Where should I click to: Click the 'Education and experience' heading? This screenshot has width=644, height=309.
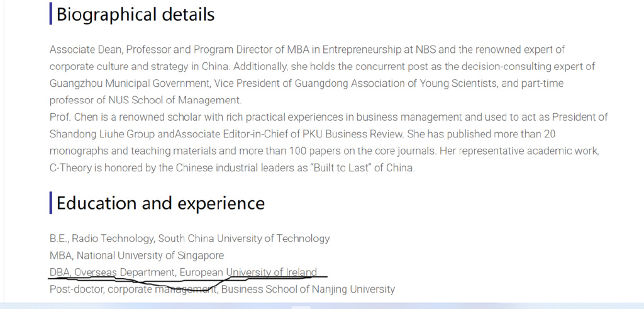pos(160,203)
